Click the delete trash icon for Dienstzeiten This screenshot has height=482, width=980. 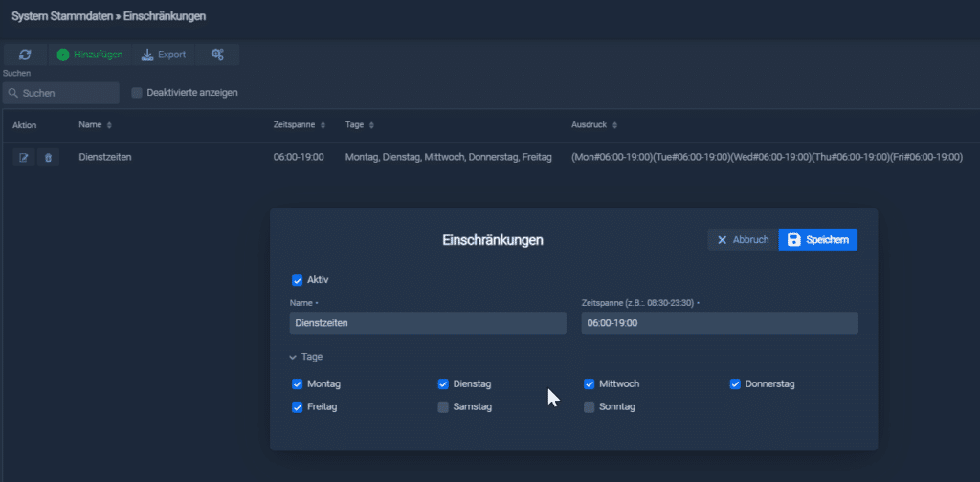pos(48,158)
